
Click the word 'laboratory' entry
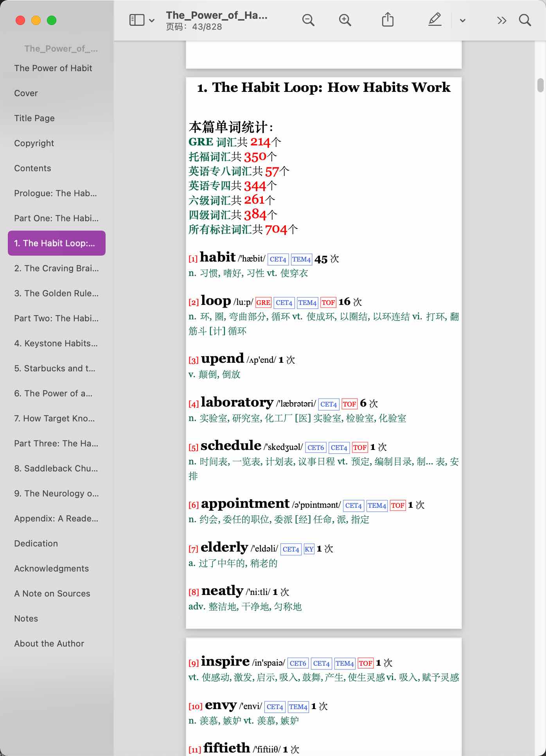pos(237,402)
